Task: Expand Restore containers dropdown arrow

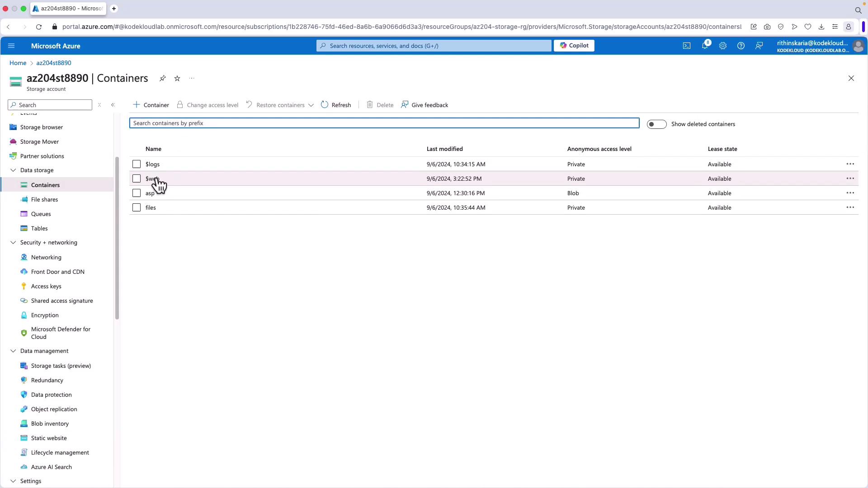Action: coord(311,105)
